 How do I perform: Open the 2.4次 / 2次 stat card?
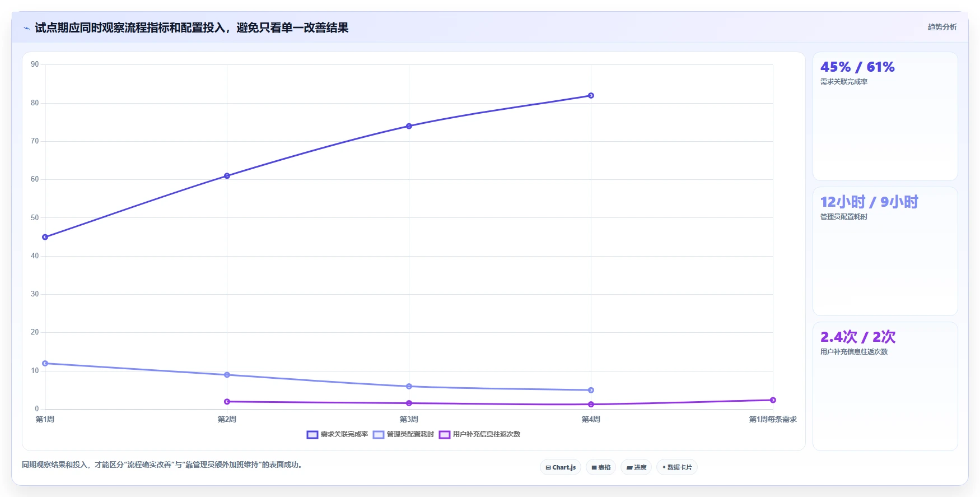(x=885, y=387)
